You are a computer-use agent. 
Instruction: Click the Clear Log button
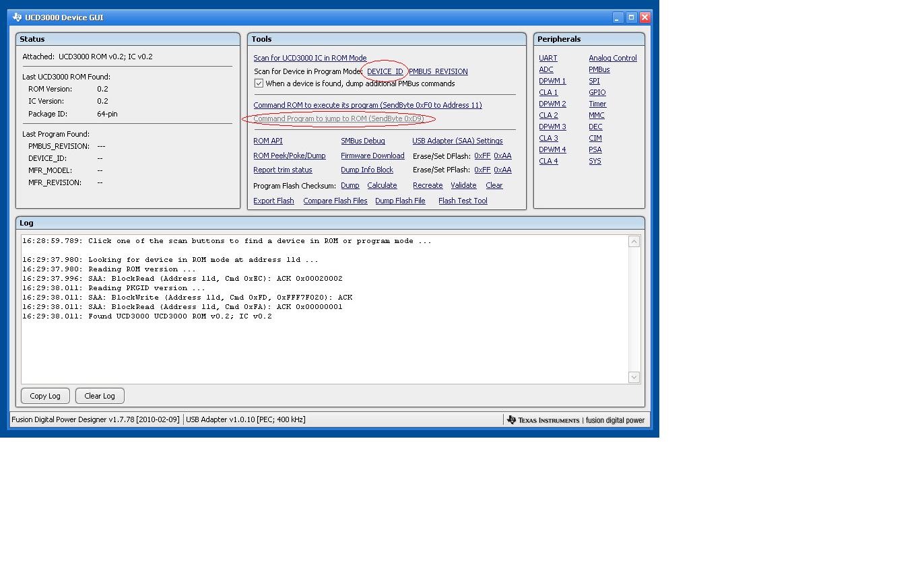coord(100,396)
